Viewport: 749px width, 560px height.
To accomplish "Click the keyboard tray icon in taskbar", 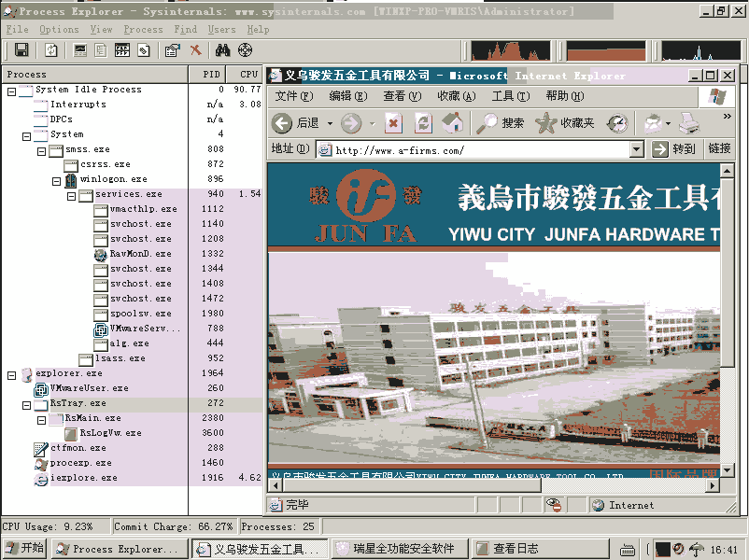I will tap(628, 551).
